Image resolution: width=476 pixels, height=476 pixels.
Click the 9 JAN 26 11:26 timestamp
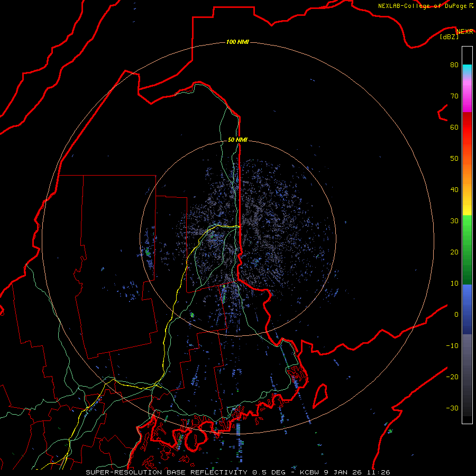click(357, 472)
